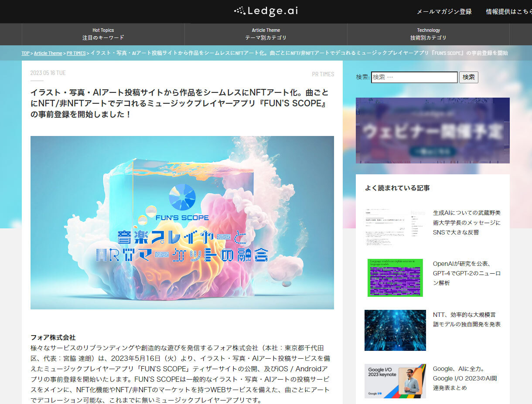Click the search input field
This screenshot has width=532, height=404.
click(414, 77)
